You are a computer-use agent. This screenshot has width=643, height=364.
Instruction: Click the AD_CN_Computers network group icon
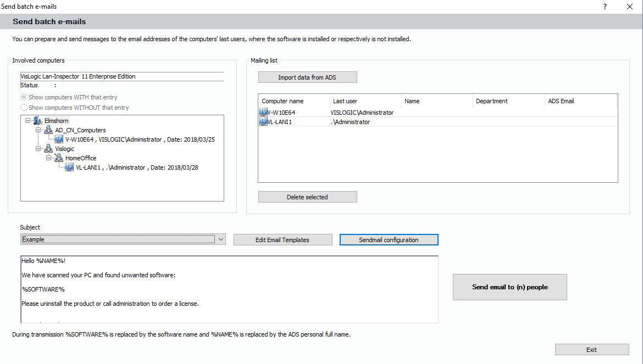click(48, 131)
